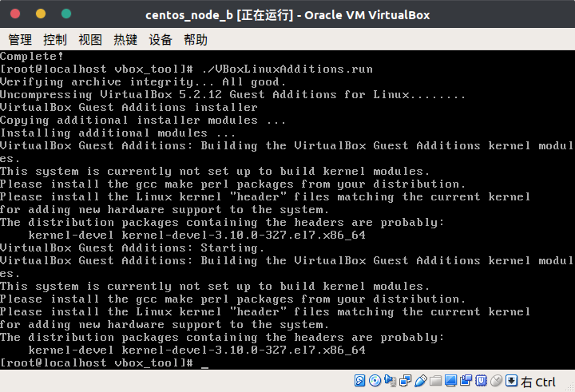Open the 视图 menu
The width and height of the screenshot is (575, 392).
point(90,40)
